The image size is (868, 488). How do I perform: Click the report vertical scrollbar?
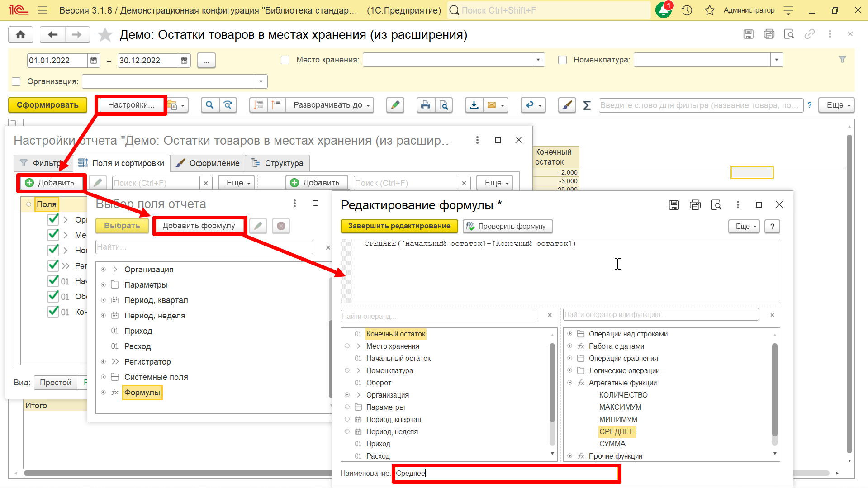849,294
